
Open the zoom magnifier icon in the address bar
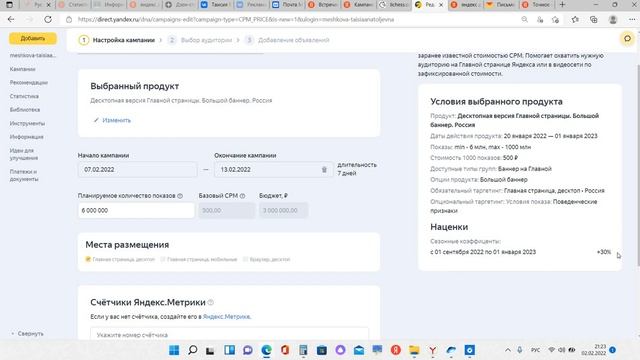coord(524,19)
